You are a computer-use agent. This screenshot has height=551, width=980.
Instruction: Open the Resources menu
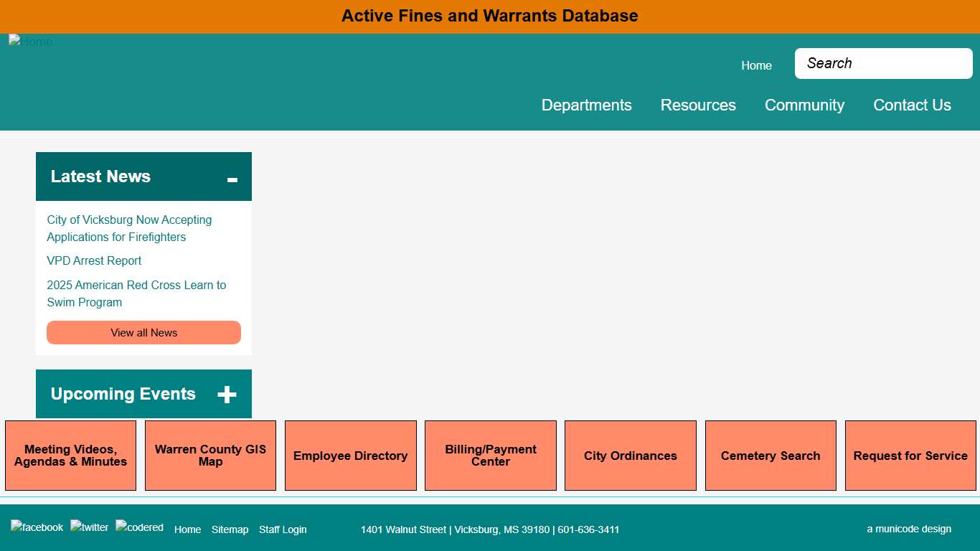point(698,105)
